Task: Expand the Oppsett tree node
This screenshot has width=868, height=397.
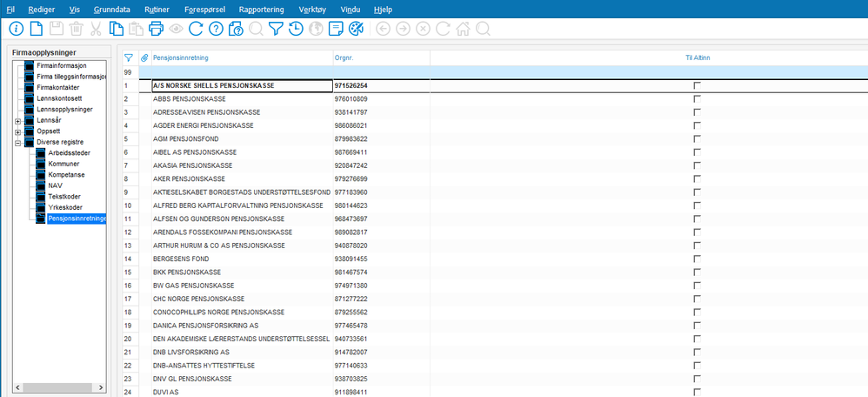Action: (x=17, y=131)
